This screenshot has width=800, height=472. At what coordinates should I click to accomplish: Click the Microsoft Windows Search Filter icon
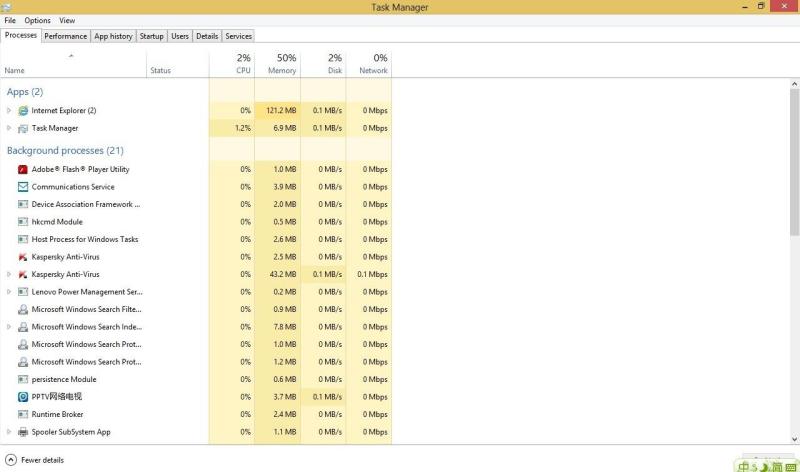pos(23,310)
